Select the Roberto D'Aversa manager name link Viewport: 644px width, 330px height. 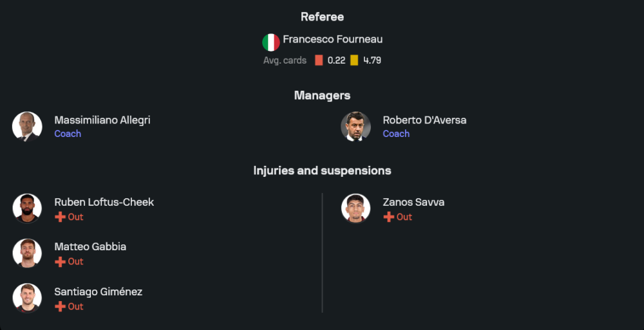(424, 120)
